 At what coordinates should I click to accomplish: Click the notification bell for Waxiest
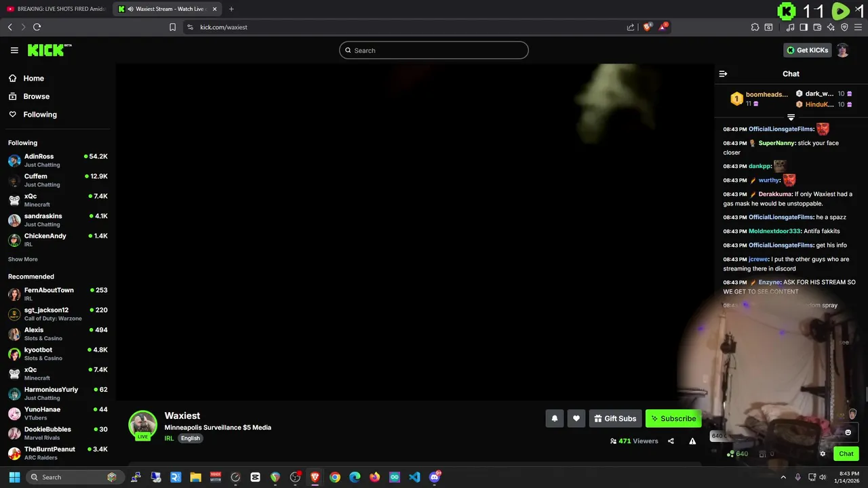tap(555, 419)
